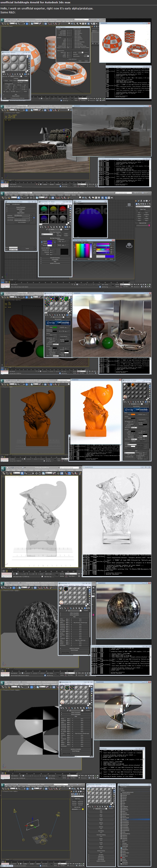The image size is (157, 868).
Task: Click Teapot button in Object Type rollout
Action: click(x=139, y=220)
